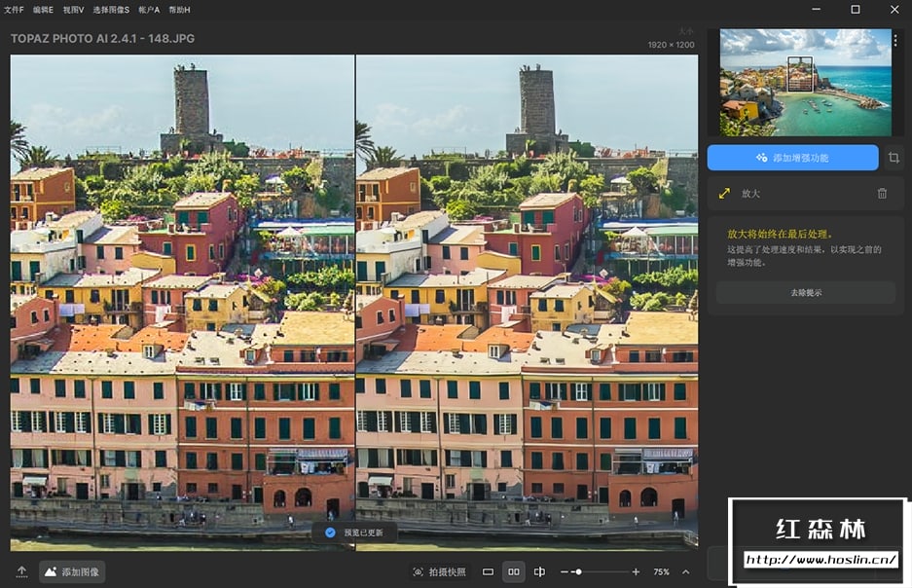
Task: Open the 75% zoom percentage dropdown
Action: [661, 571]
